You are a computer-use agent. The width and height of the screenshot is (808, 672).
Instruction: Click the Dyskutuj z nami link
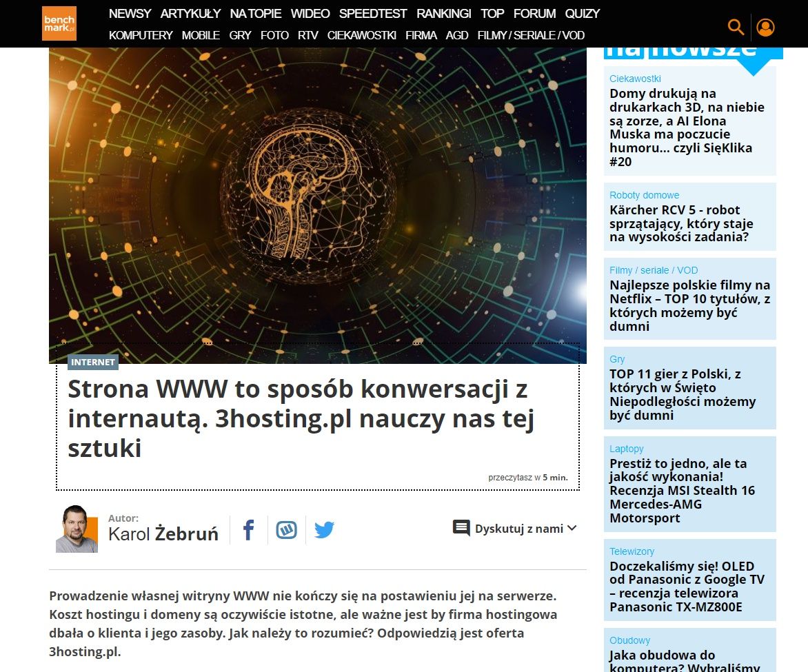point(519,529)
